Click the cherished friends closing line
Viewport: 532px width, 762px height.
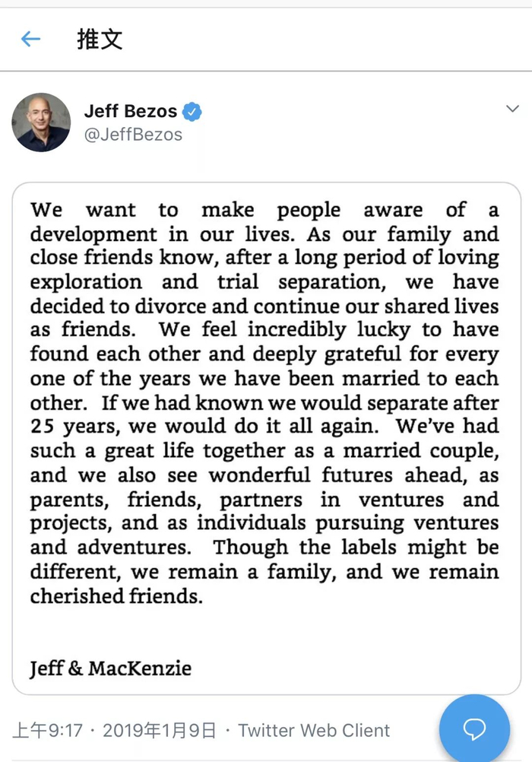tap(116, 597)
